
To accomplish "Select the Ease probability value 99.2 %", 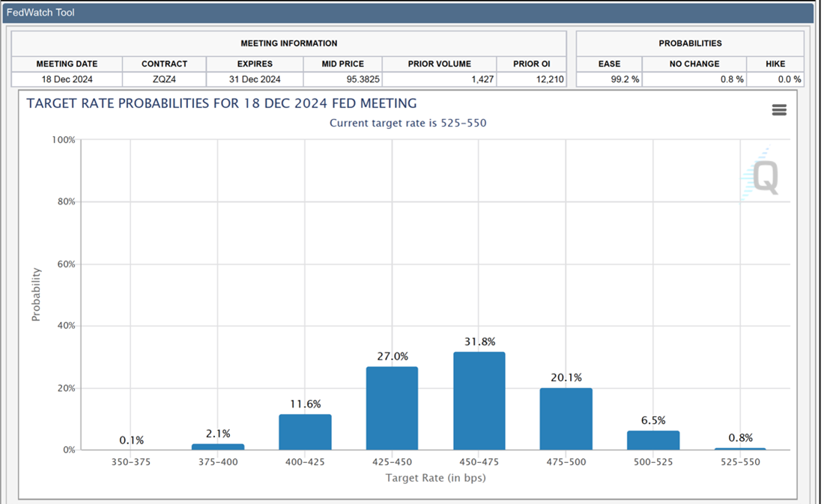I will coord(609,79).
